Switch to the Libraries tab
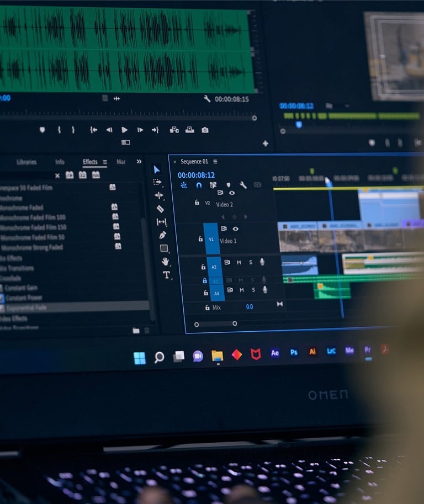Screen dimensions: 424x504 point(26,162)
